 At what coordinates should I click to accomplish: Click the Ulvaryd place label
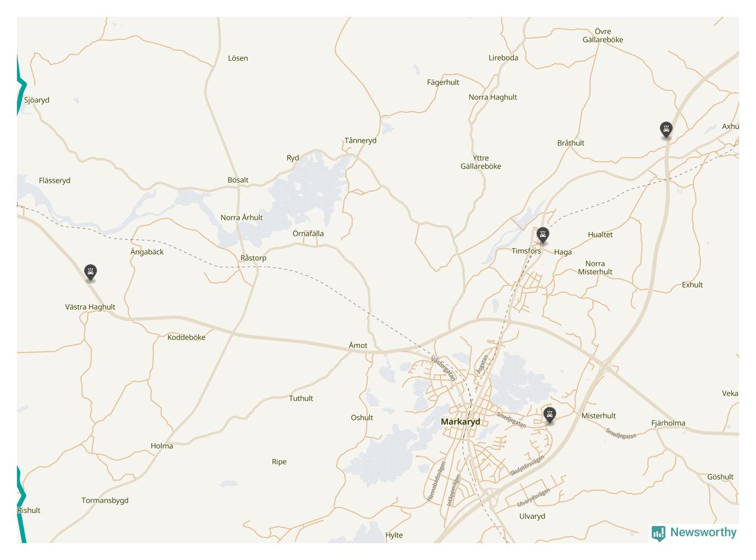(x=532, y=516)
